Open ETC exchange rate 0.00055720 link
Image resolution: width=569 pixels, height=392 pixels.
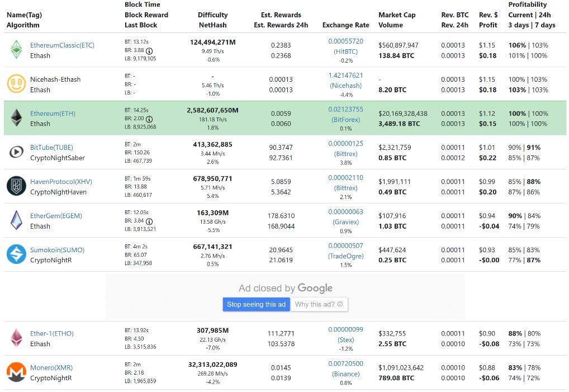(x=346, y=41)
